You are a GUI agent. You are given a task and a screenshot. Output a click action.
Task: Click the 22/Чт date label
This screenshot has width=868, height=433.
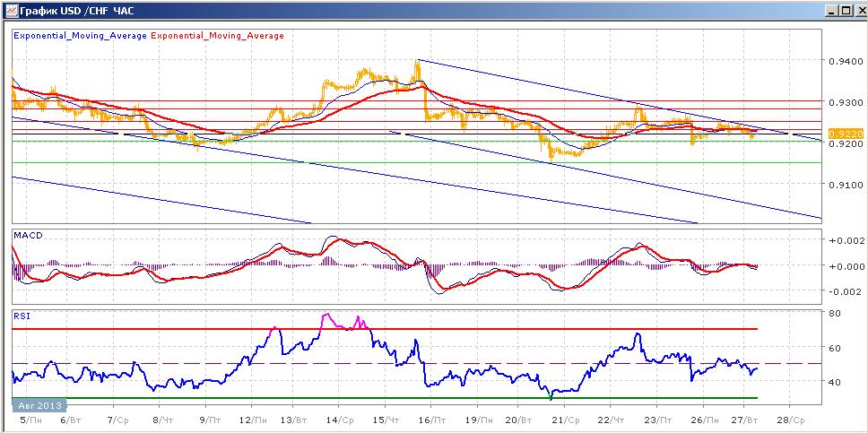[613, 420]
